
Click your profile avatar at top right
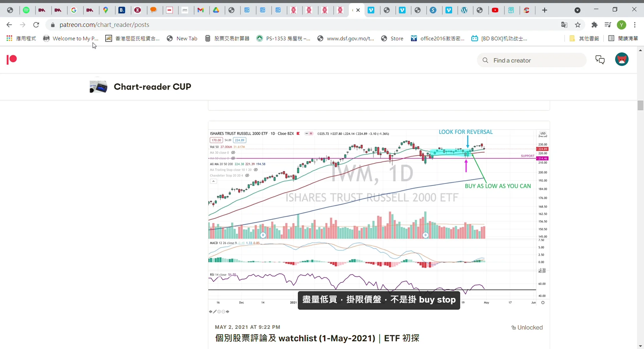[x=622, y=59]
